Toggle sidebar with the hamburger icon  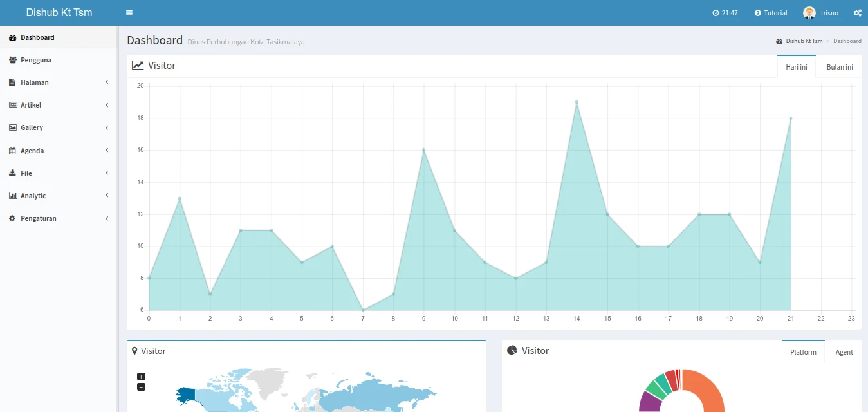click(129, 13)
